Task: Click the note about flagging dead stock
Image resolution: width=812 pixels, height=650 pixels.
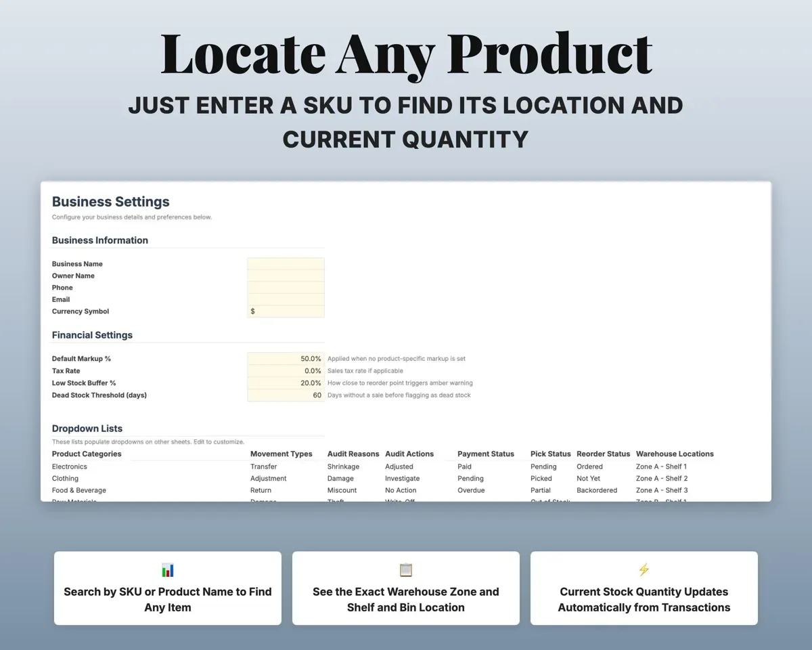Action: 399,395
